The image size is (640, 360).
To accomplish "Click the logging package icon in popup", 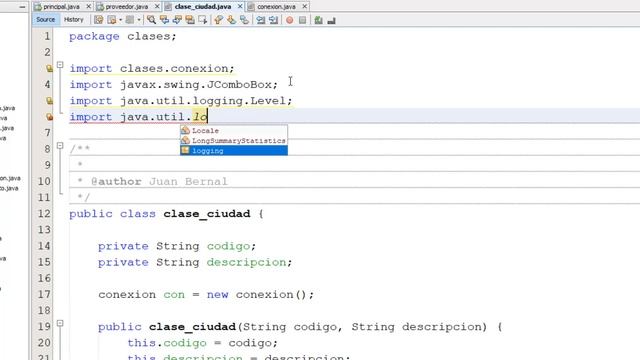I will 185,150.
